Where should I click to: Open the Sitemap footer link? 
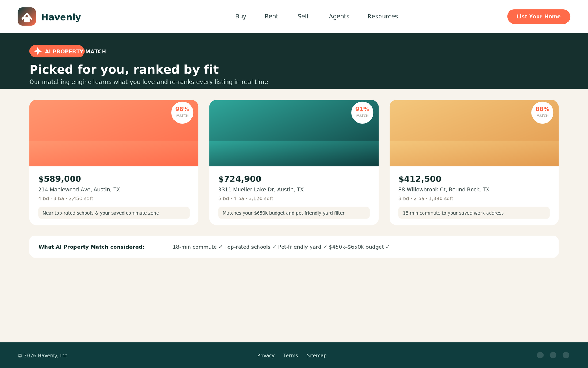tap(316, 355)
